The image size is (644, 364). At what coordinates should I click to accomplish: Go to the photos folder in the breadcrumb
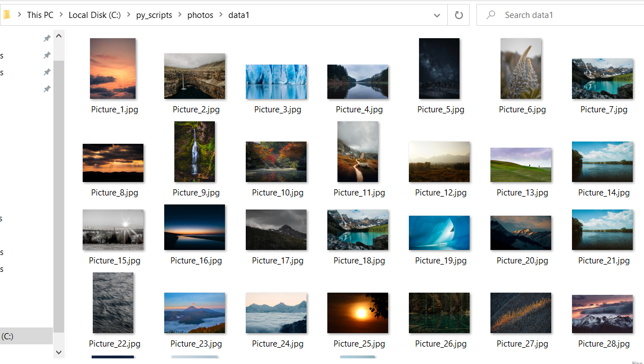coord(200,15)
